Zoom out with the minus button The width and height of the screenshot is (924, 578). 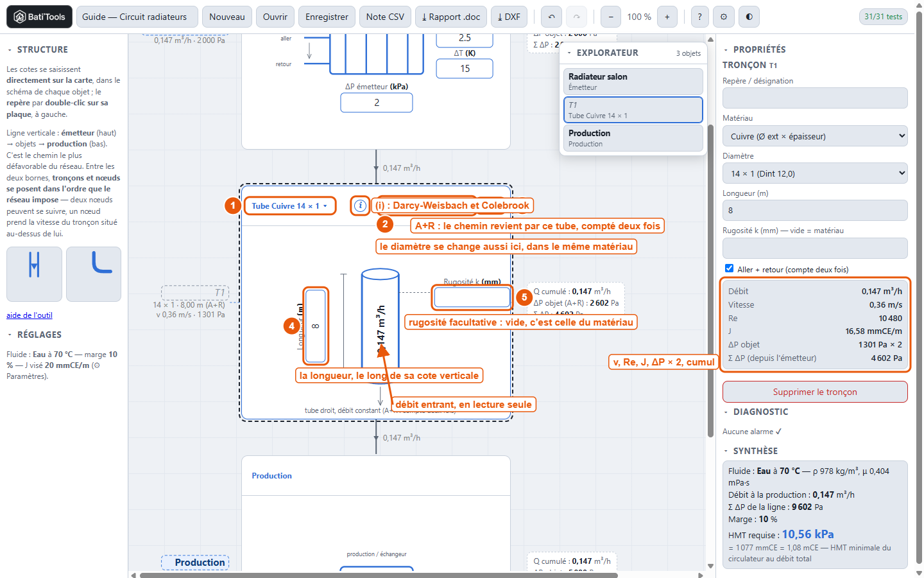point(610,17)
